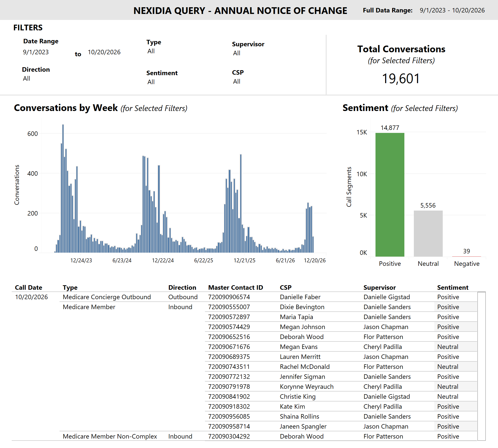Select Medicare Member Non-Complex type cell
Screen dimensions: 498x448
(110, 436)
